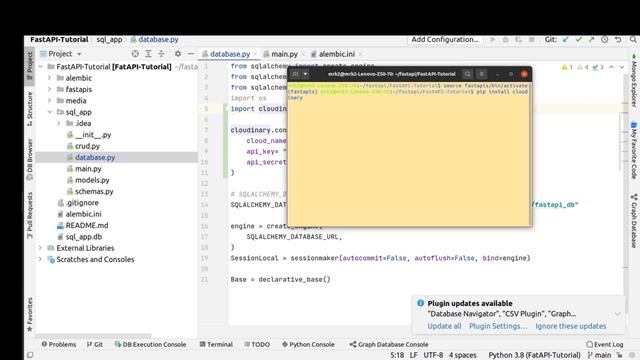Close the main.py editor tab
Image resolution: width=640 pixels, height=360 pixels.
[303, 54]
